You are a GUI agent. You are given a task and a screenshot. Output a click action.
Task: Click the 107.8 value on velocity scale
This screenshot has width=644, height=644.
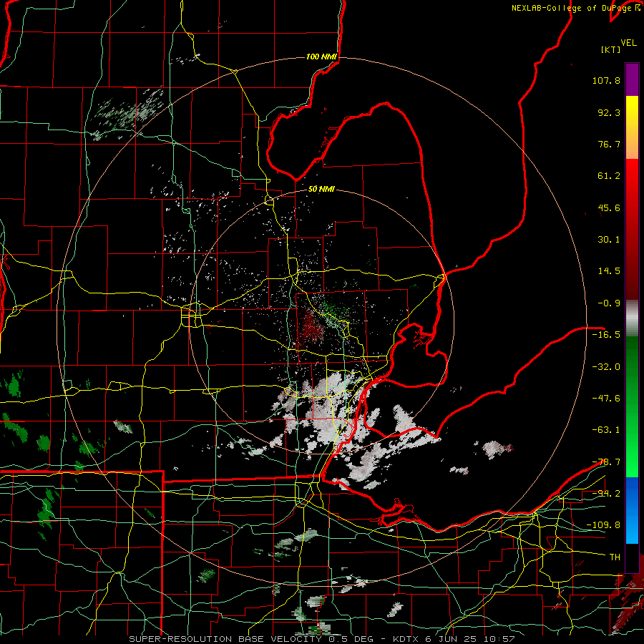(x=606, y=80)
